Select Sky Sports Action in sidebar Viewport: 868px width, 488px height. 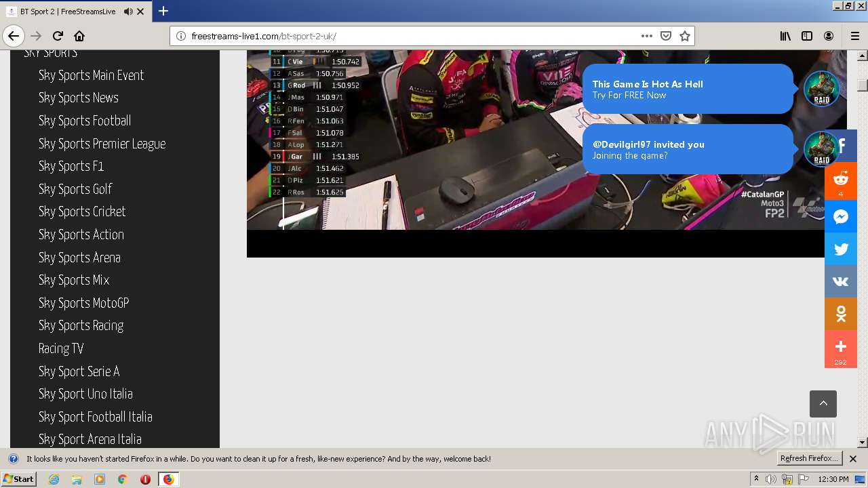click(81, 235)
